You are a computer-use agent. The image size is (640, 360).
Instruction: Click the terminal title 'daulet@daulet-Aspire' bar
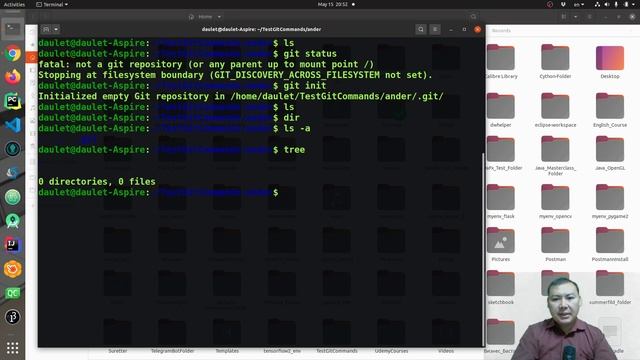tap(261, 29)
